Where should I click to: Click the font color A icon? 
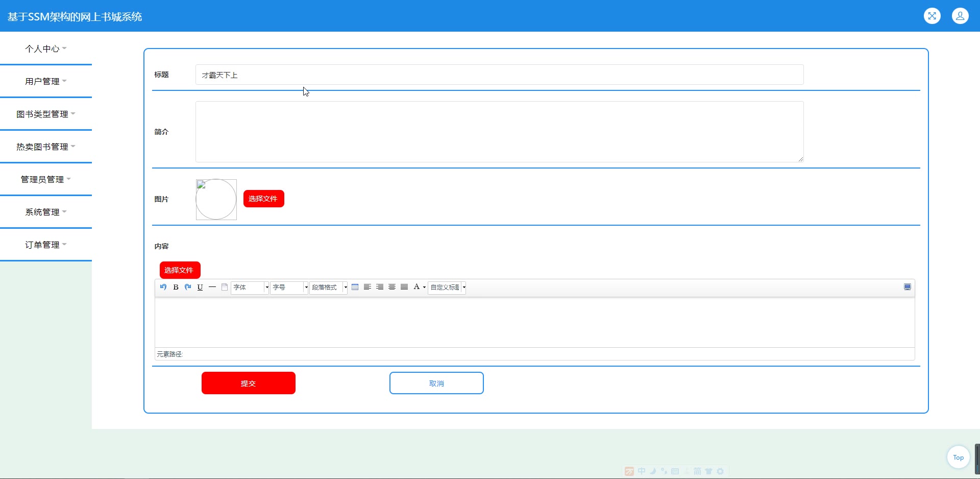[x=416, y=287]
